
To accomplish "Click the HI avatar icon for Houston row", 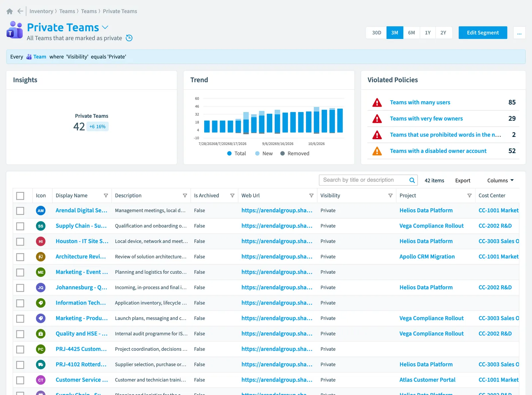I will pos(41,242).
